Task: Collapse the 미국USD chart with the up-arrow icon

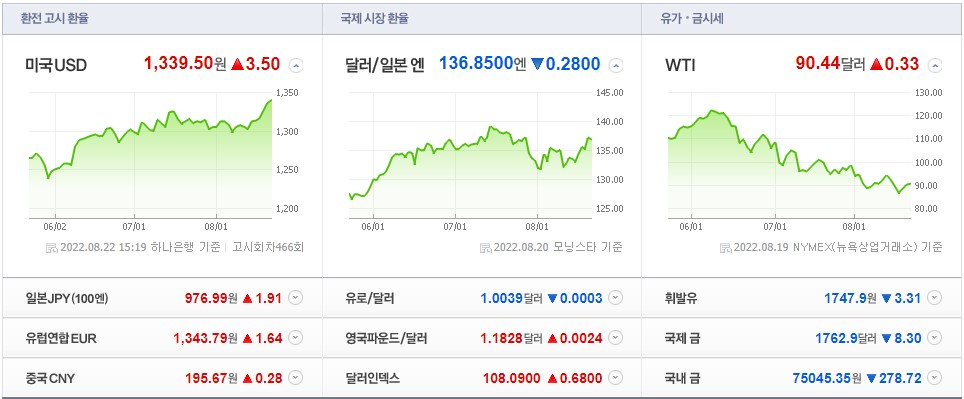Action: point(296,65)
